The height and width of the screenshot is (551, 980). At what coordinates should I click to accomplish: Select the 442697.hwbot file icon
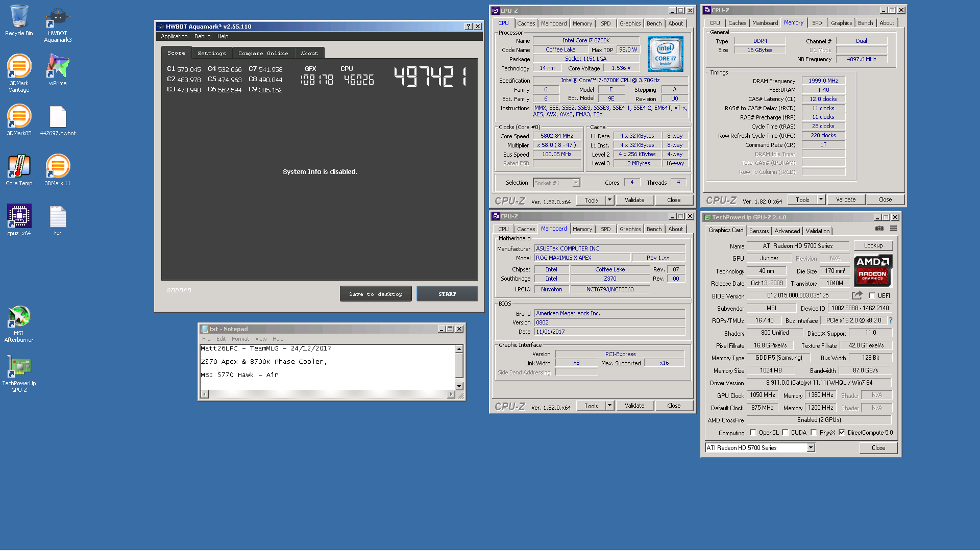pyautogui.click(x=58, y=120)
